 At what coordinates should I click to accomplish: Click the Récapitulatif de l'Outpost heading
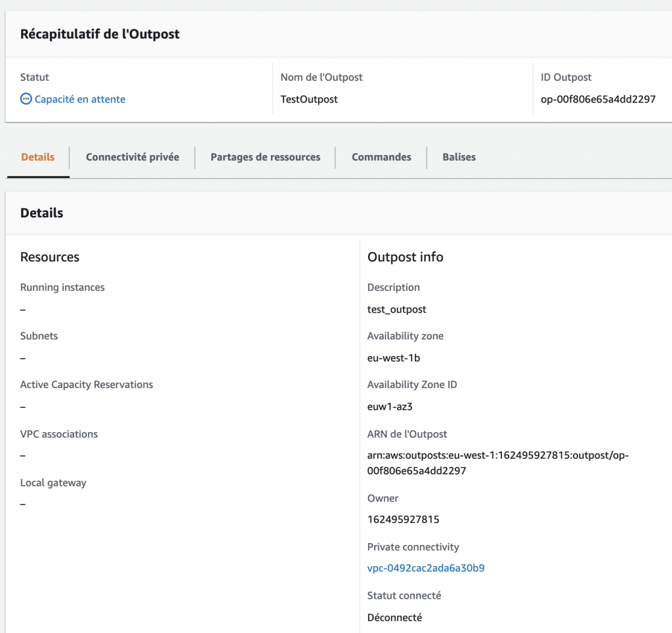[100, 34]
